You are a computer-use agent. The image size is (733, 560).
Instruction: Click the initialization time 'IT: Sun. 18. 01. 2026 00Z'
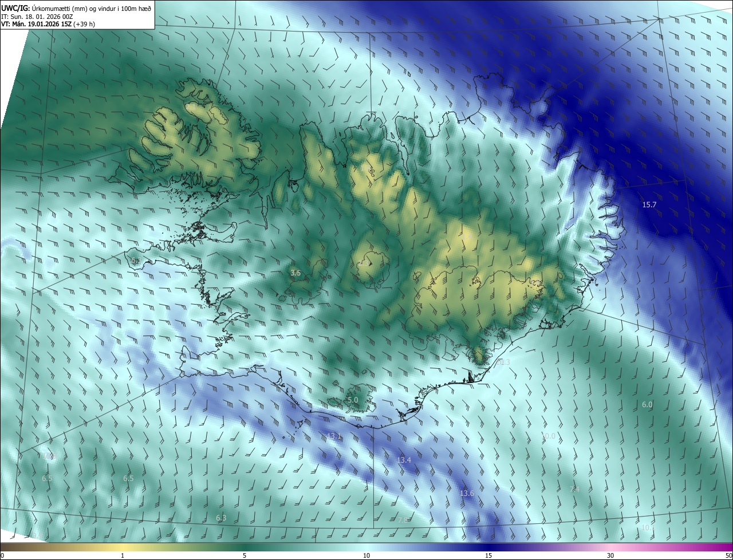point(37,16)
